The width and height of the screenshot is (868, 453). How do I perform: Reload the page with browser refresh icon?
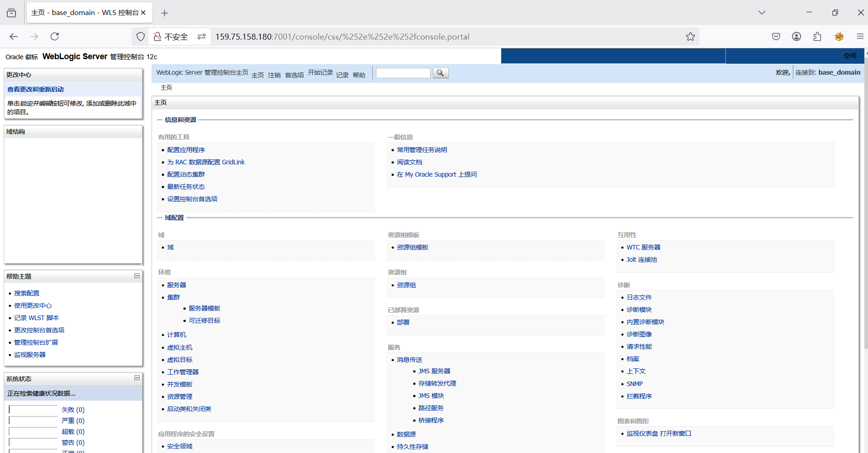coord(55,36)
